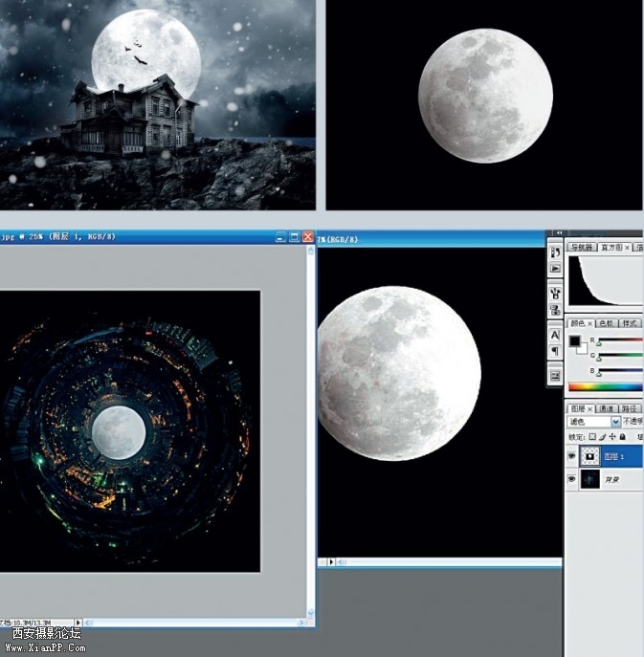Open the 色板 (Swatches) tab
Viewport: 644px width, 657px height.
pyautogui.click(x=606, y=323)
